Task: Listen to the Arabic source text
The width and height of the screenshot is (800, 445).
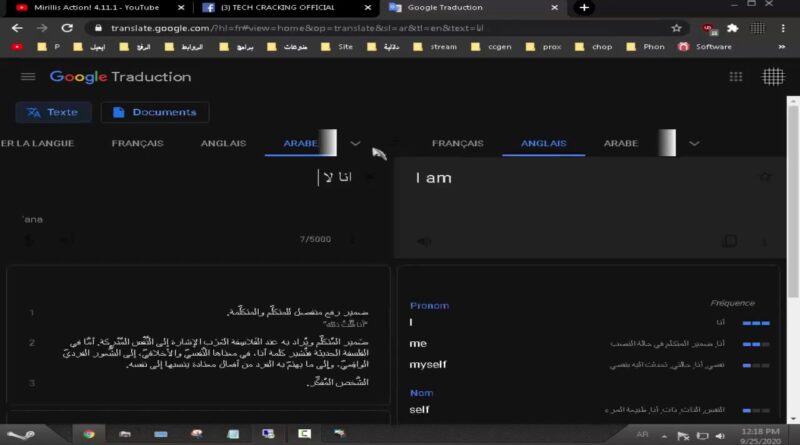Action: click(x=65, y=239)
